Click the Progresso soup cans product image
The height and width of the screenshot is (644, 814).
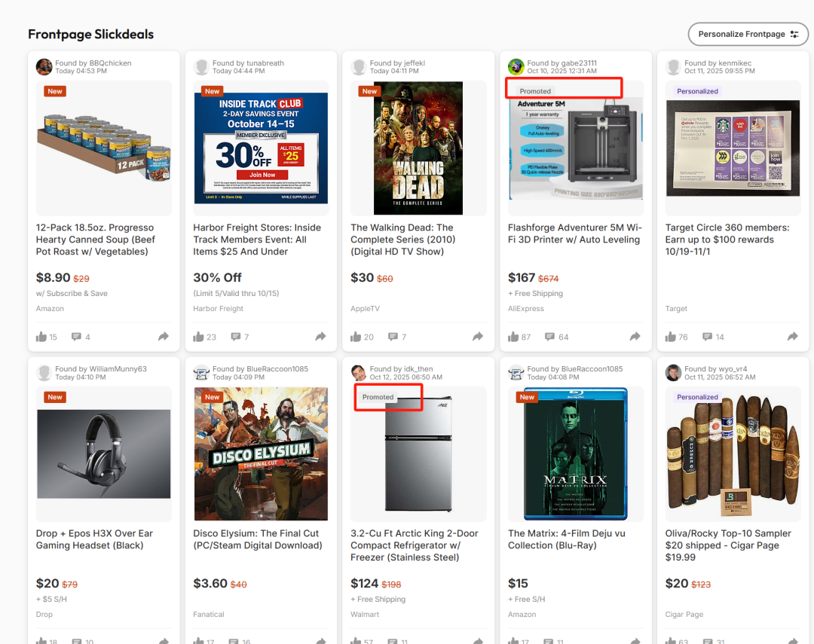pos(104,148)
